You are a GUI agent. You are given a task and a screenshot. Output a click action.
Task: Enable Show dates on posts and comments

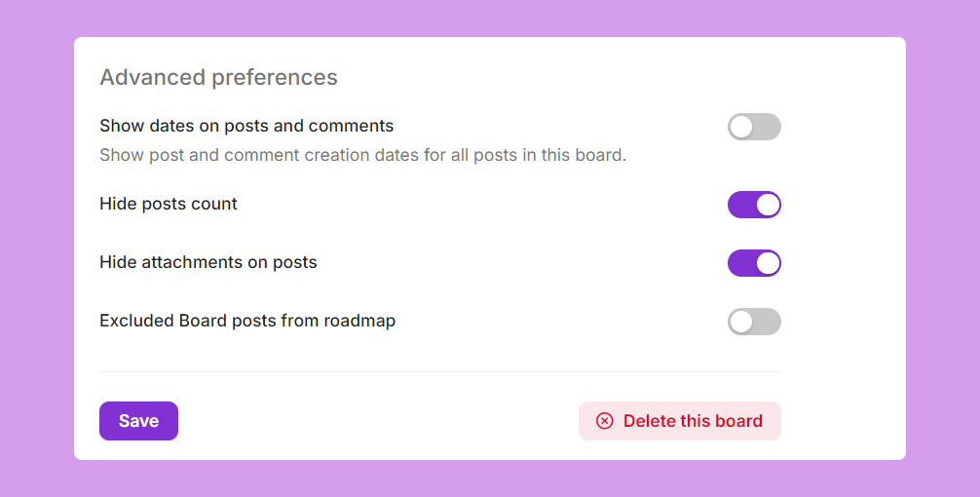[x=754, y=127]
